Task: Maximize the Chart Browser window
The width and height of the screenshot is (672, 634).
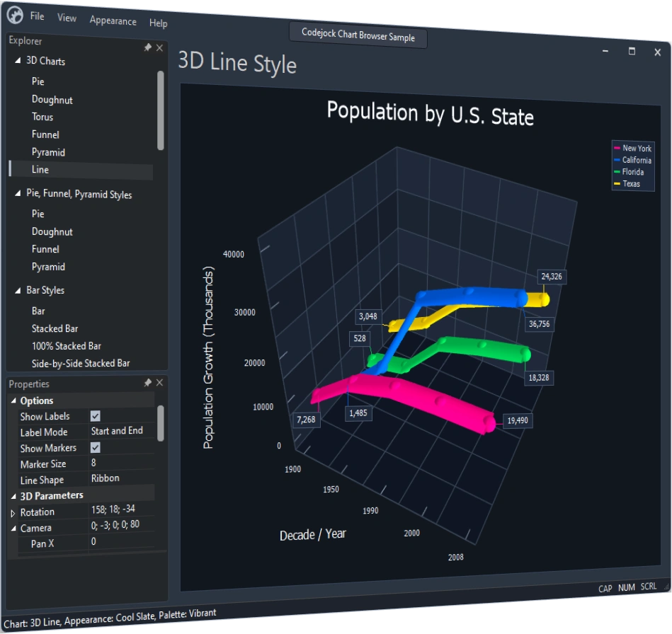Action: (632, 52)
